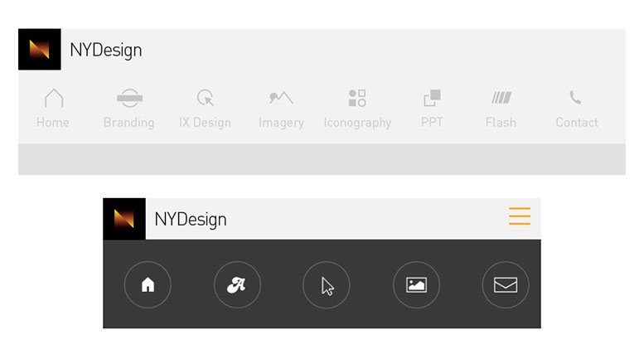Tap the circular picture image button
Image resolution: width=644 pixels, height=354 pixels.
[x=416, y=285]
